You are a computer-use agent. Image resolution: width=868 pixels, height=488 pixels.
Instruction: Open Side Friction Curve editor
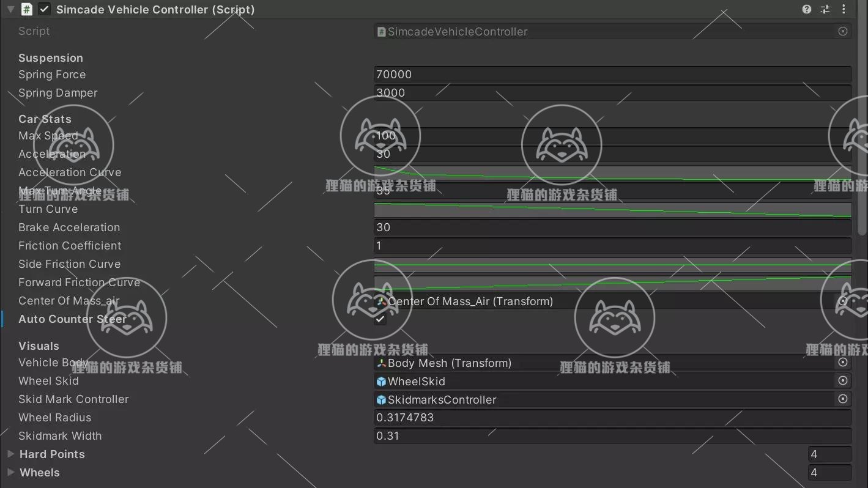click(612, 264)
